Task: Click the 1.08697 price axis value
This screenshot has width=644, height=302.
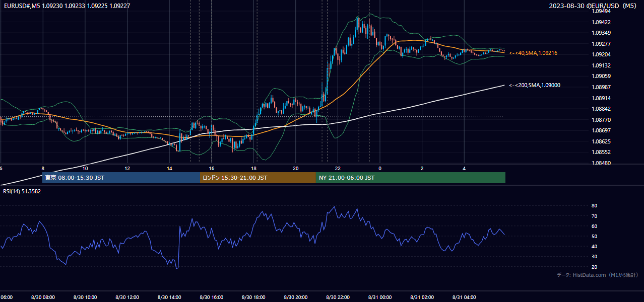Action: (x=601, y=130)
